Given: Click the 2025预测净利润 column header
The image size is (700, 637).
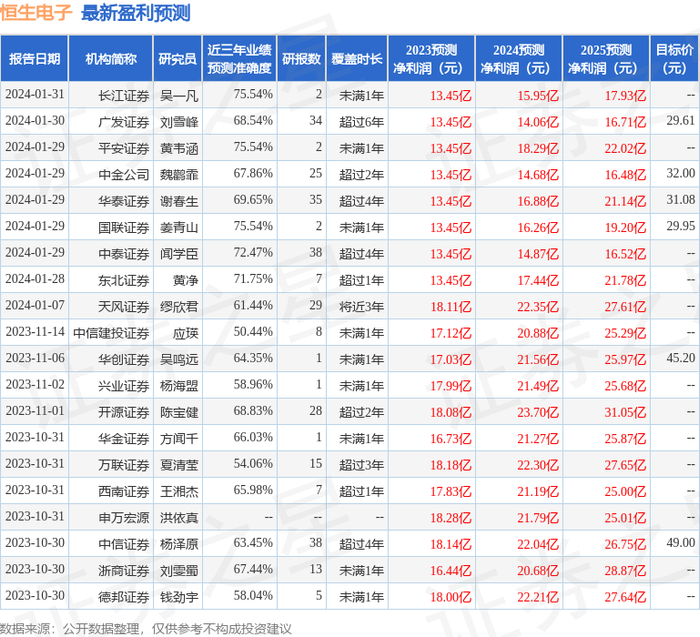Looking at the screenshot, I should coord(606,59).
